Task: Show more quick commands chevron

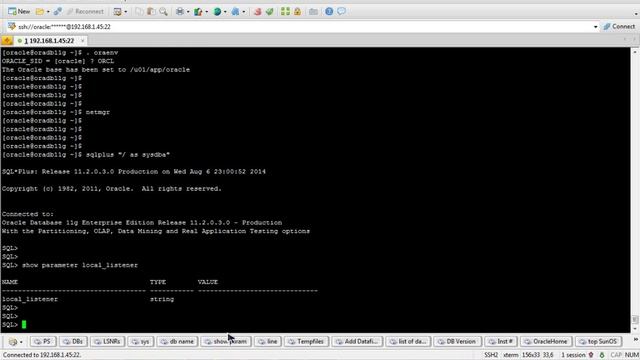Action: 635,340
